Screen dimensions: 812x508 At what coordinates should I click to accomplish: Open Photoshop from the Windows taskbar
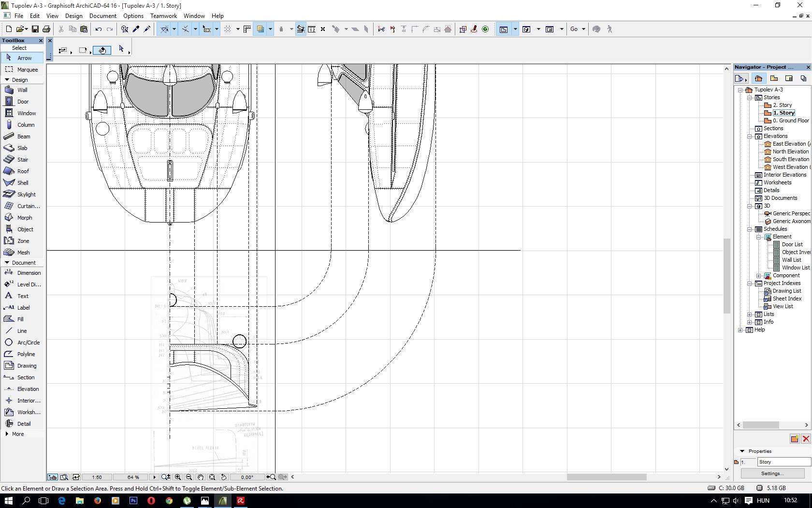133,501
